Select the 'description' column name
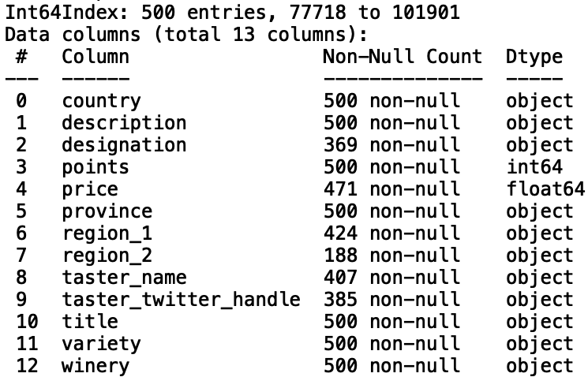588x377 pixels. click(124, 123)
